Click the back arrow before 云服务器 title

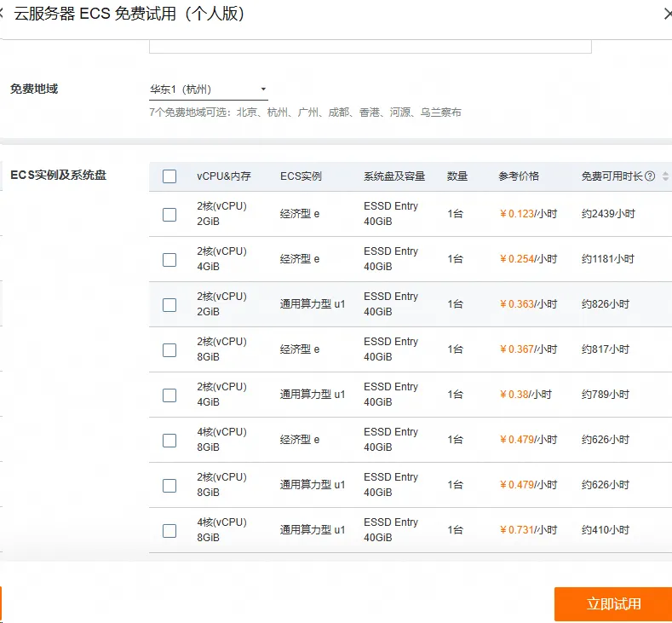[x=3, y=14]
